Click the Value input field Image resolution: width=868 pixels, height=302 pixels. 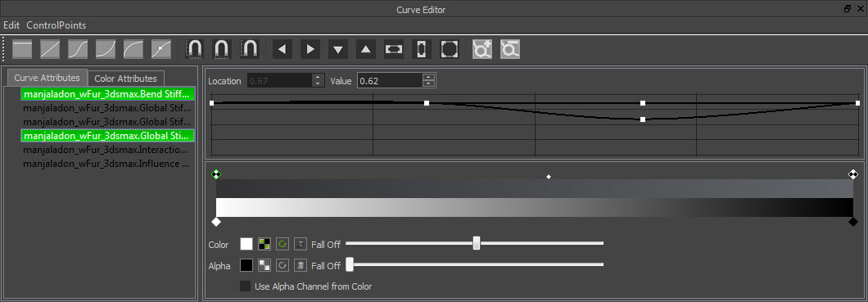390,81
